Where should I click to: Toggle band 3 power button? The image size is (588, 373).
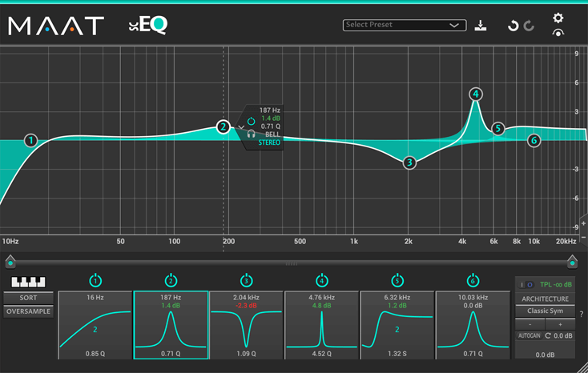(x=247, y=280)
